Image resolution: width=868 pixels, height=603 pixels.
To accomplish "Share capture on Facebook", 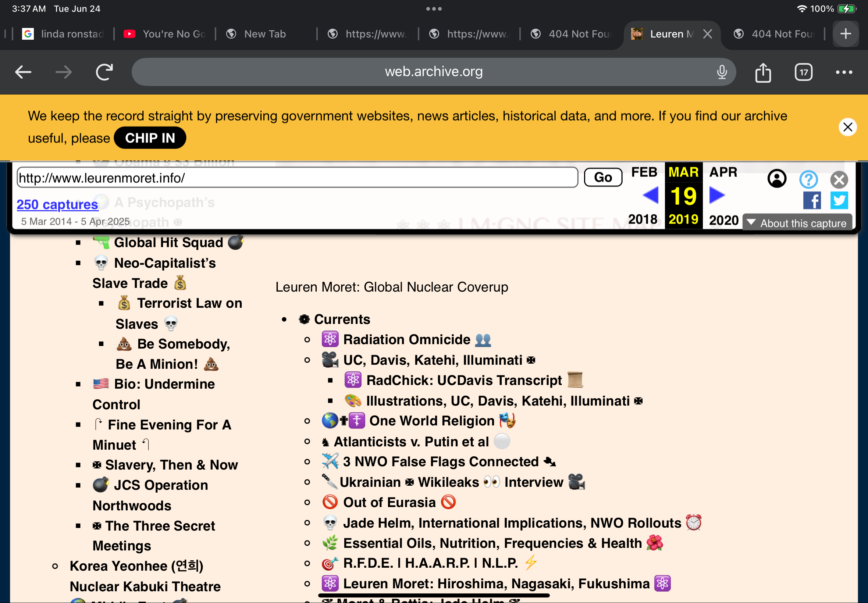I will pos(812,200).
